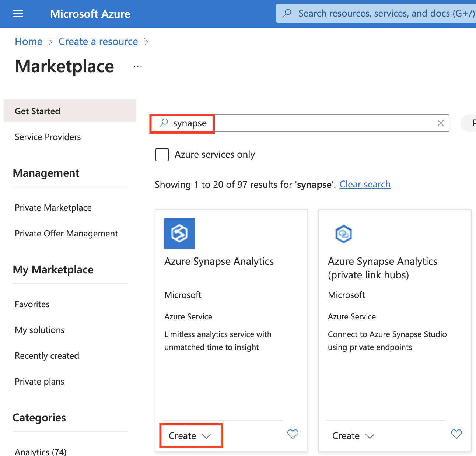Image resolution: width=476 pixels, height=456 pixels.
Task: Switch to the Get Started section
Action: 37,111
